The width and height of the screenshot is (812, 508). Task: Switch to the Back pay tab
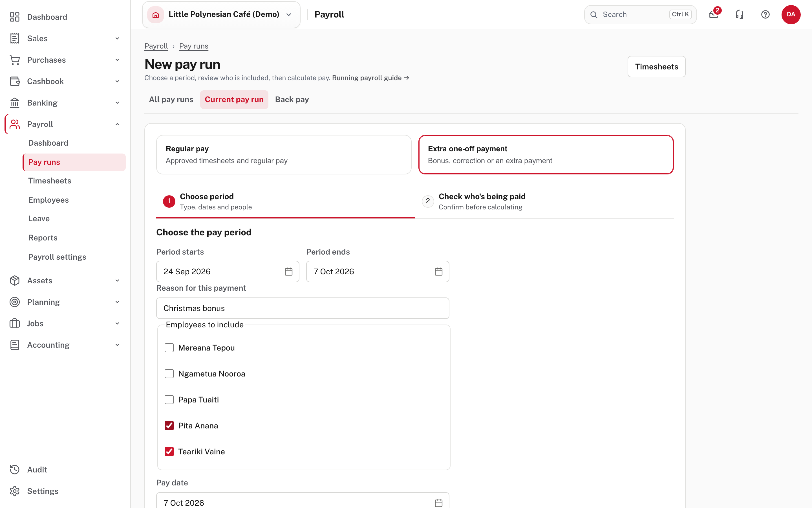[292, 99]
